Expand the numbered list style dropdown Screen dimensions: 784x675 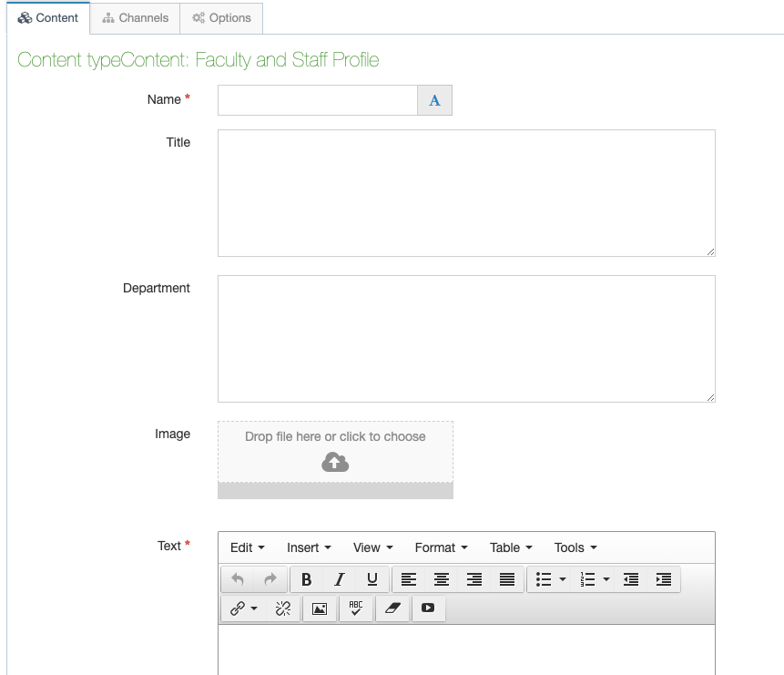point(606,579)
